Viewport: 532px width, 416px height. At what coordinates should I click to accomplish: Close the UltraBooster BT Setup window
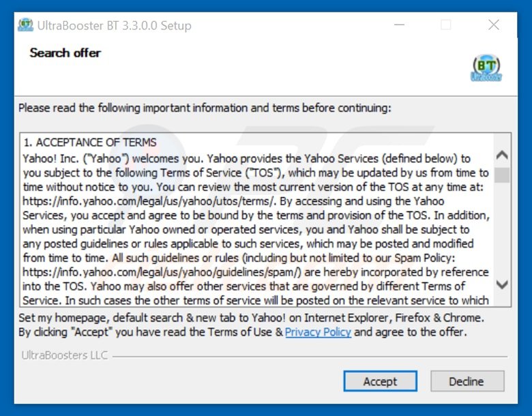point(494,25)
